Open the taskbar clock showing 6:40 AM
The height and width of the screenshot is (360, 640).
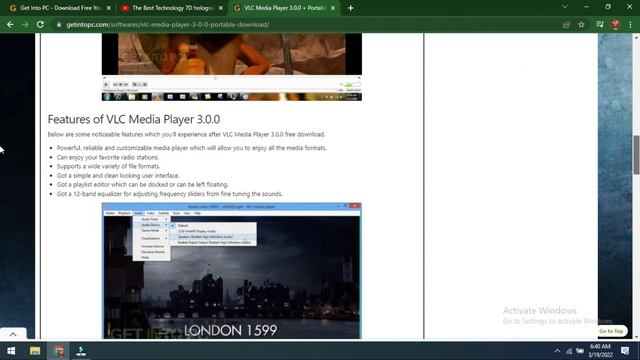[x=600, y=351]
